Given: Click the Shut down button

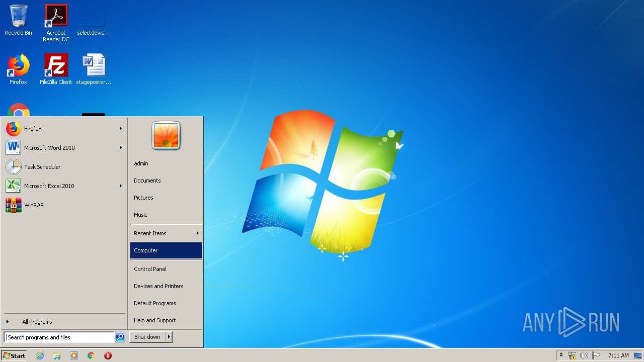Looking at the screenshot, I should coord(147,337).
